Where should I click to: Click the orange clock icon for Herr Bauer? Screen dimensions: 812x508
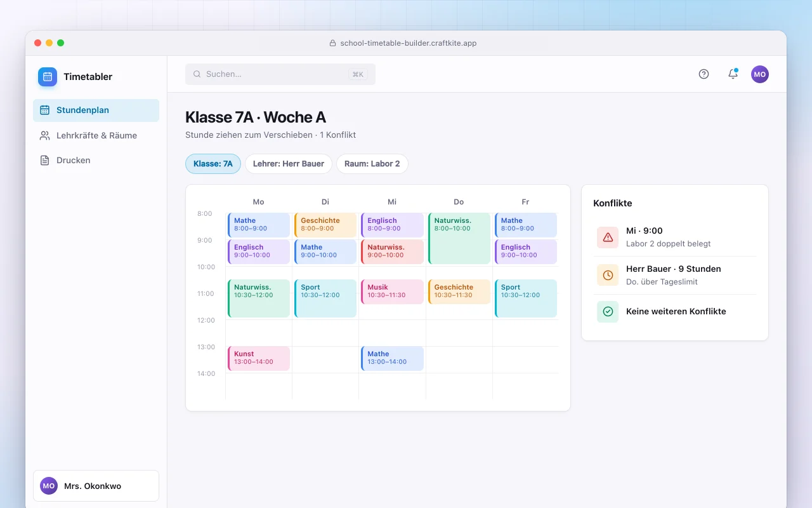click(x=608, y=275)
